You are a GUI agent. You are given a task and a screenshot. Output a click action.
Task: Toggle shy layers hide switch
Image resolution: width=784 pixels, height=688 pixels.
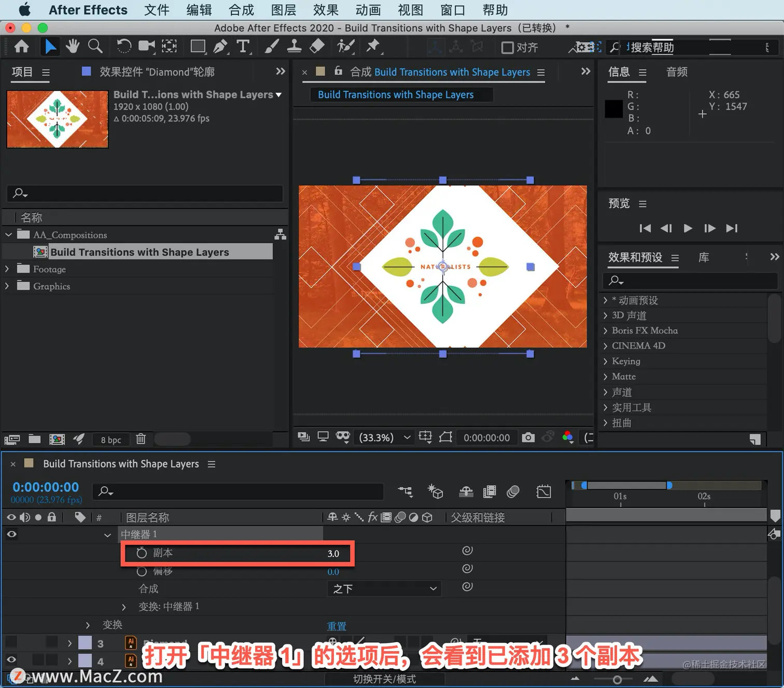pyautogui.click(x=466, y=491)
